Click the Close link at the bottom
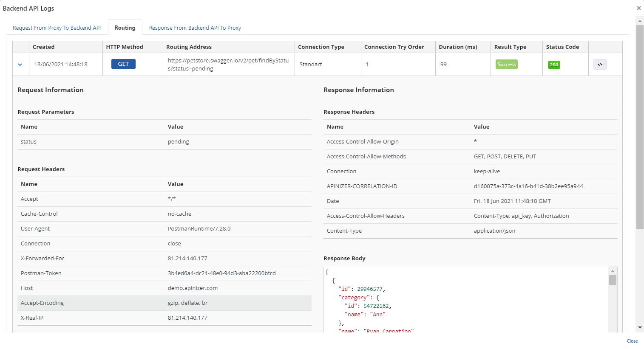Viewport: 644px width, 349px height. pyautogui.click(x=632, y=341)
